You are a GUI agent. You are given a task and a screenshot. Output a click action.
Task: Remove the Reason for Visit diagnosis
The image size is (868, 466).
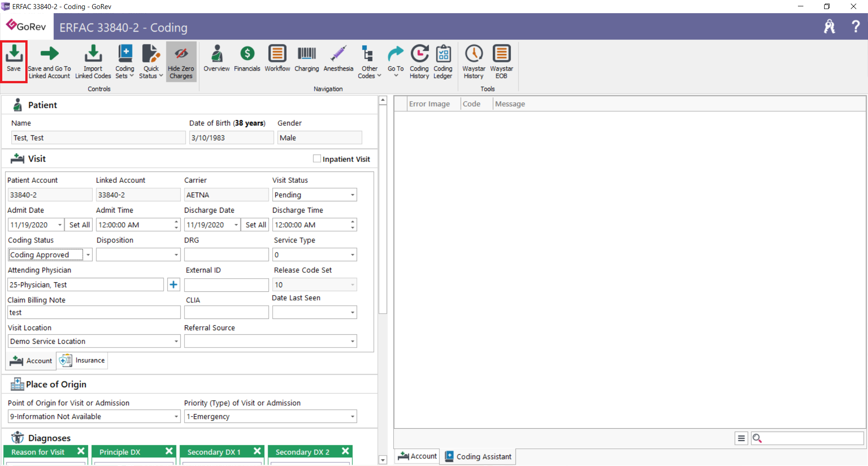(x=81, y=451)
